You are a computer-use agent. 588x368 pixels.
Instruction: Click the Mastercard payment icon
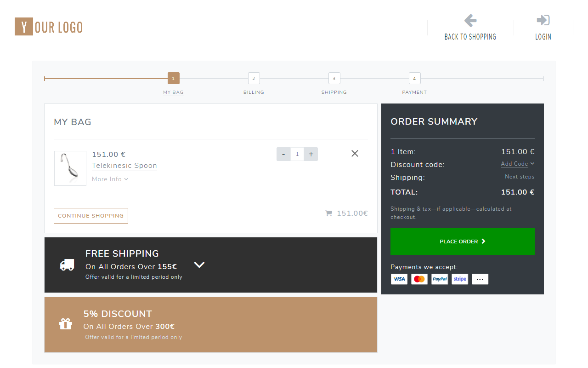[419, 279]
